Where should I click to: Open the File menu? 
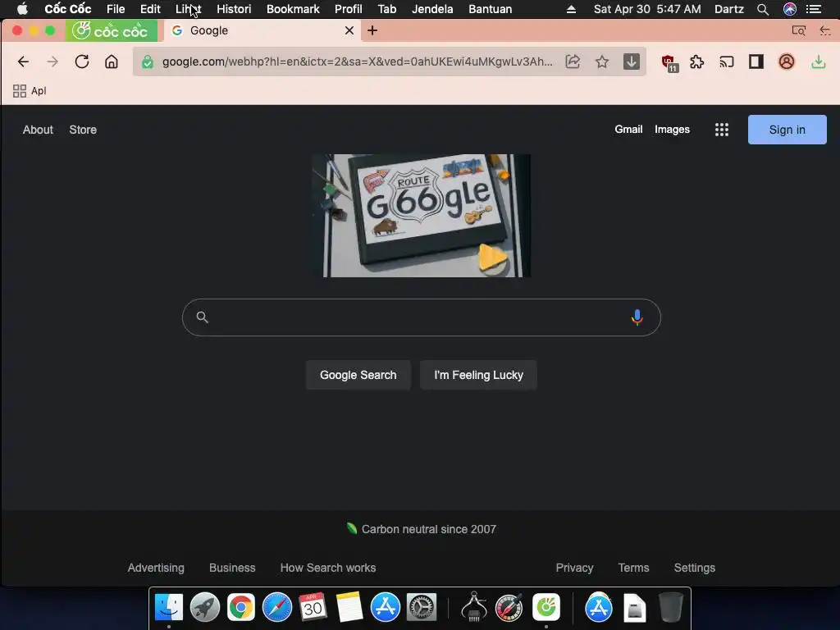tap(116, 9)
